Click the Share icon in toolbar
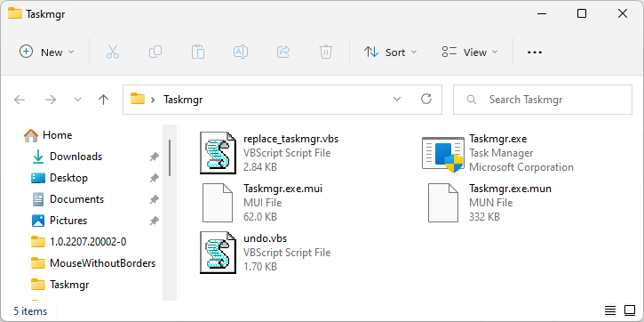The height and width of the screenshot is (322, 644). tap(283, 52)
